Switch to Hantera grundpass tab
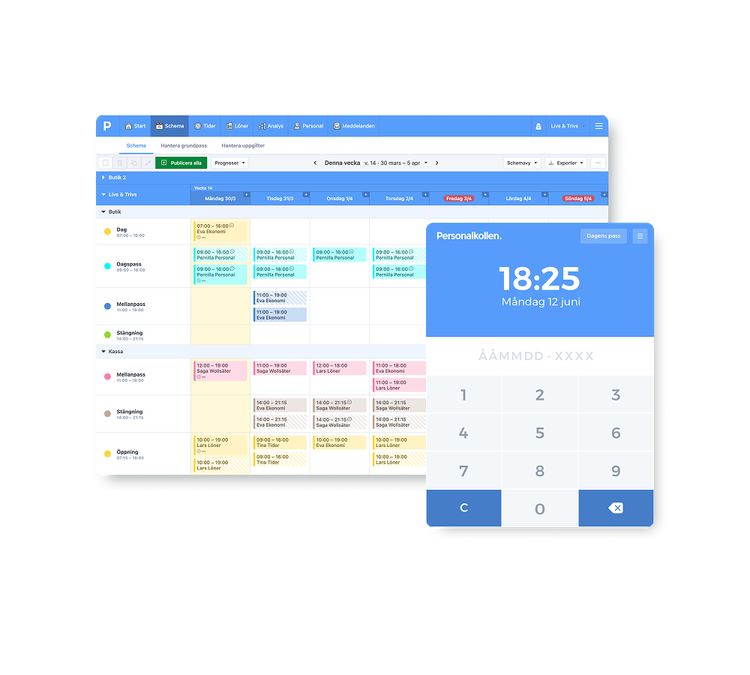 click(184, 145)
